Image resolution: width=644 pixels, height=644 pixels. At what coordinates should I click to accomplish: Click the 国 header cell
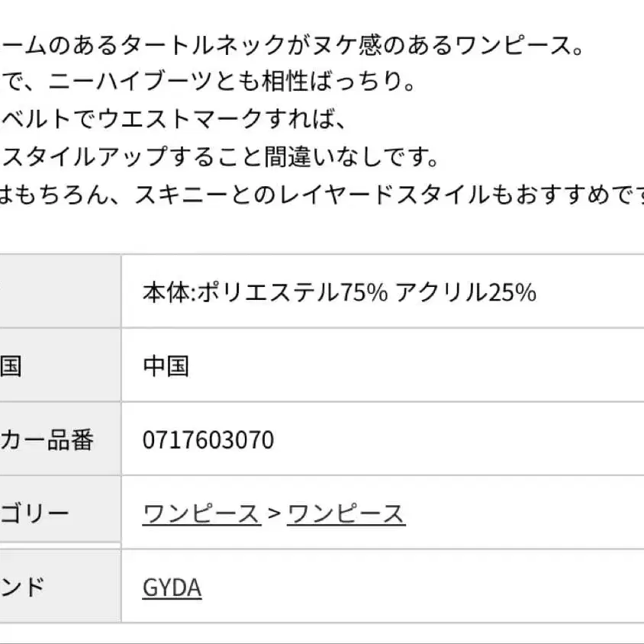[x=11, y=366]
